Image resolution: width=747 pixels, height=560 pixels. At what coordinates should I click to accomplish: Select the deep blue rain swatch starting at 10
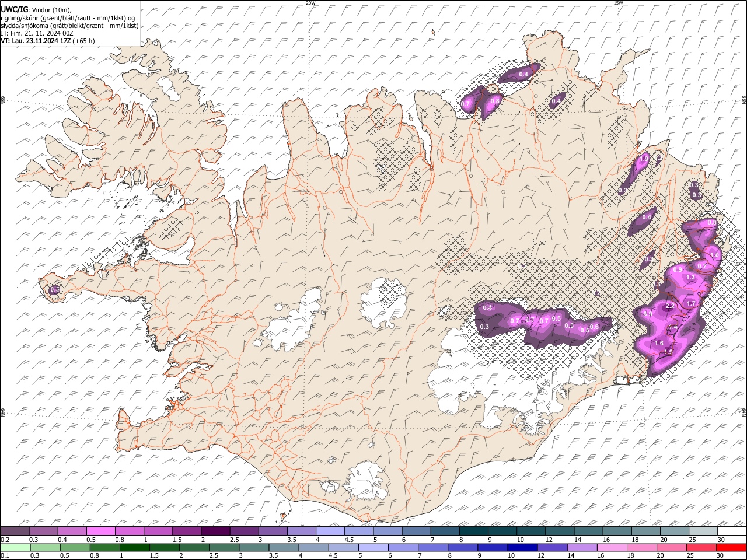tap(522, 547)
